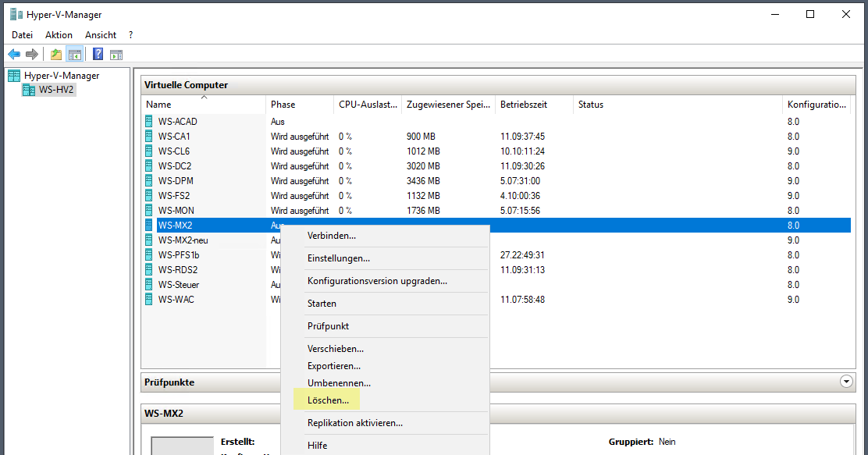This screenshot has width=868, height=455.
Task: Sort by the Konfigurationsversion column header
Action: (816, 105)
